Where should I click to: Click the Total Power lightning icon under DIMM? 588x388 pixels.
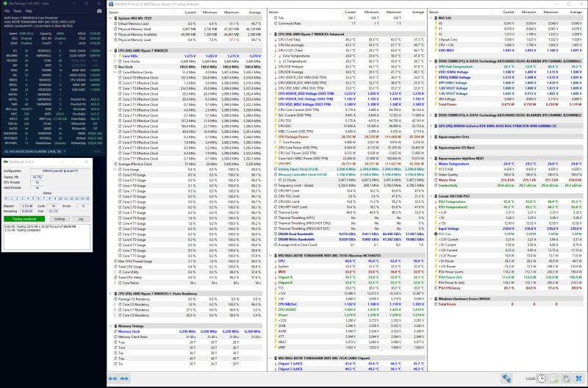[436, 104]
